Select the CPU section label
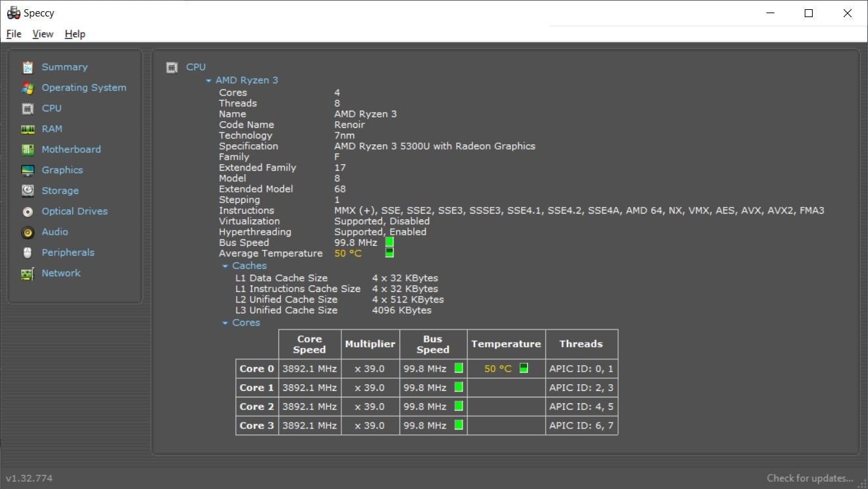 pyautogui.click(x=51, y=108)
